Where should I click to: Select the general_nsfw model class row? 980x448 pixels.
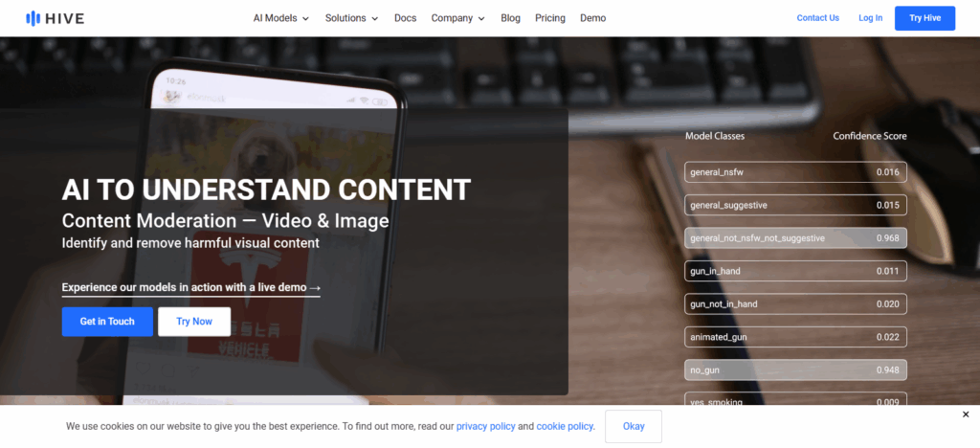795,172
